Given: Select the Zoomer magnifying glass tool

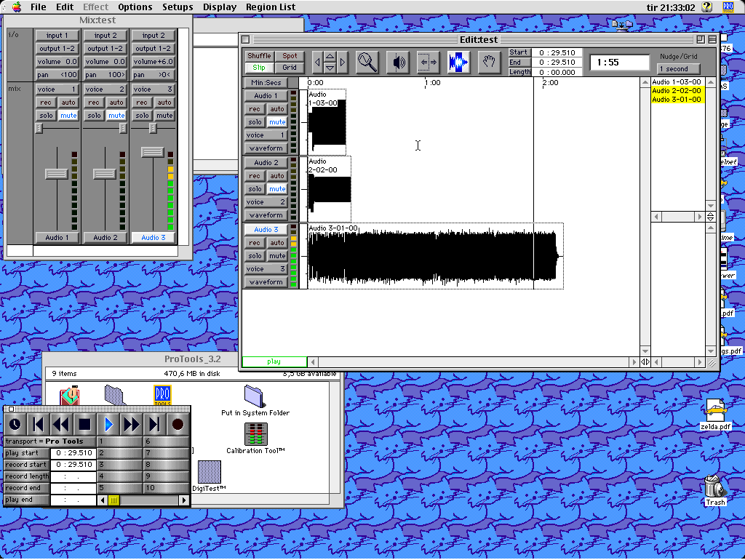Looking at the screenshot, I should point(367,63).
